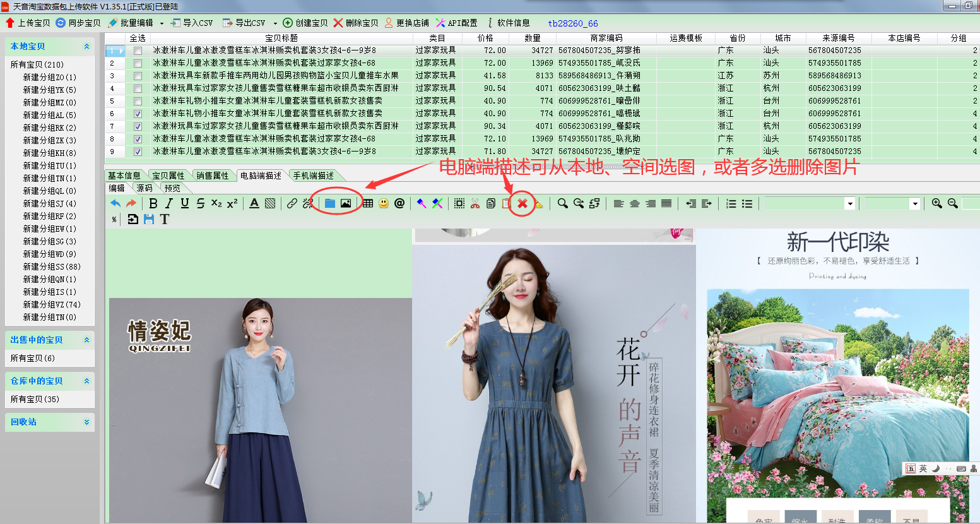Click the scissors cut icon

(475, 203)
